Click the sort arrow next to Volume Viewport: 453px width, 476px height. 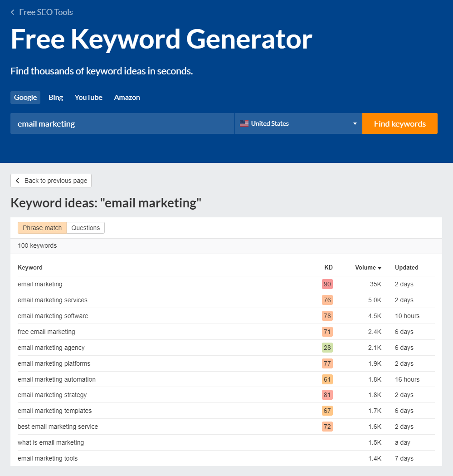coord(379,267)
